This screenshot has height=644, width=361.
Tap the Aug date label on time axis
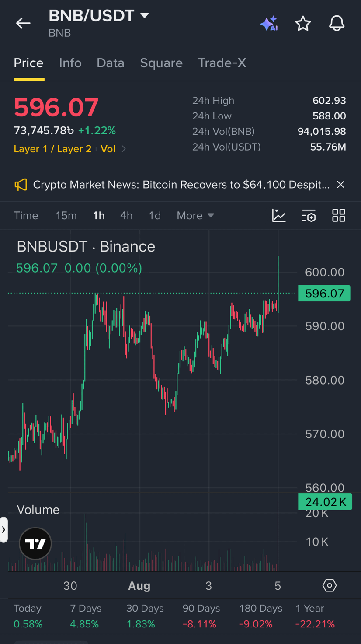pos(139,586)
